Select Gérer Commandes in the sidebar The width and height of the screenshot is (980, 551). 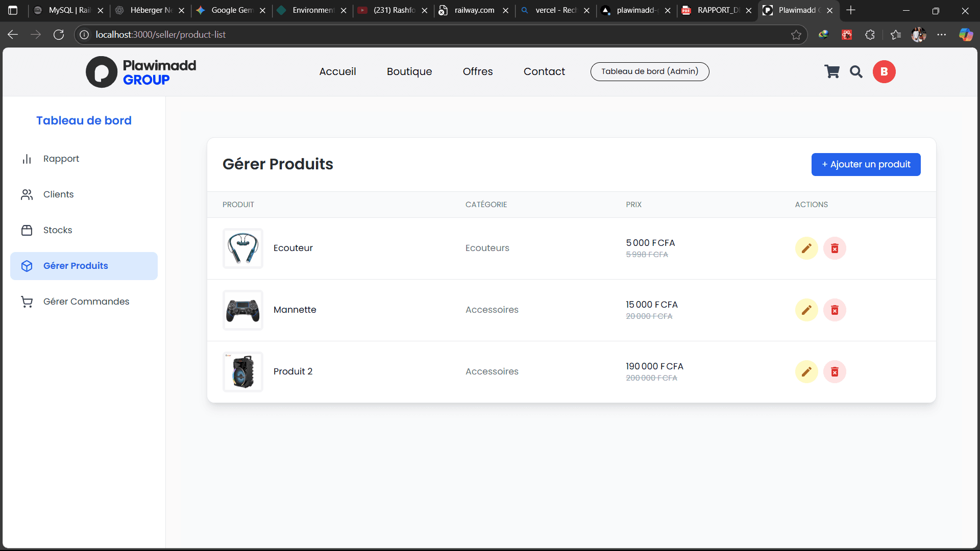click(x=86, y=302)
